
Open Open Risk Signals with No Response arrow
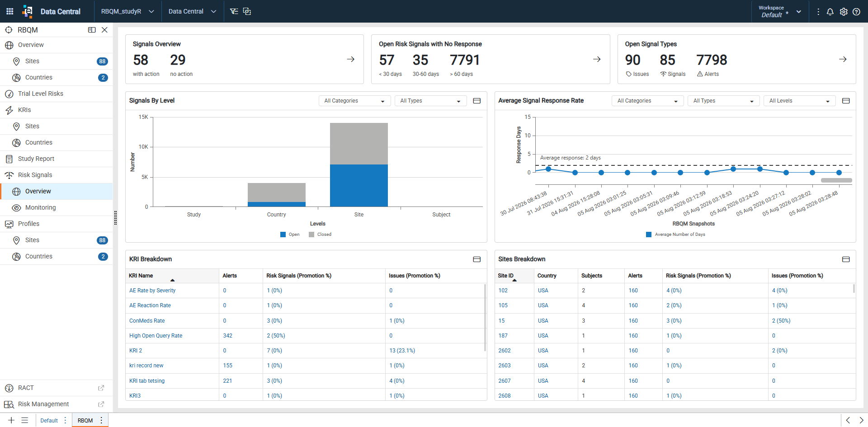(x=597, y=59)
